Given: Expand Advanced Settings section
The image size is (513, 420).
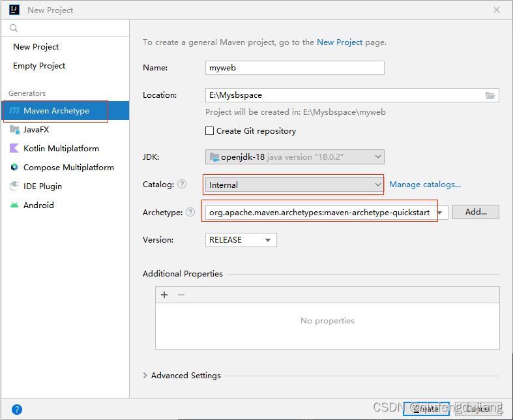Looking at the screenshot, I should coord(145,376).
